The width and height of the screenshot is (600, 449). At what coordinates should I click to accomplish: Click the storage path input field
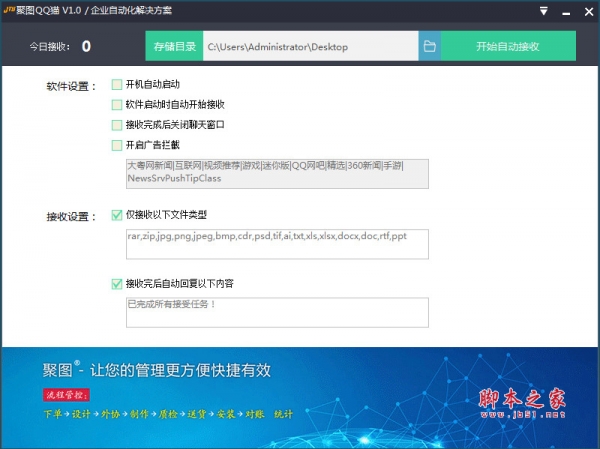coord(308,46)
